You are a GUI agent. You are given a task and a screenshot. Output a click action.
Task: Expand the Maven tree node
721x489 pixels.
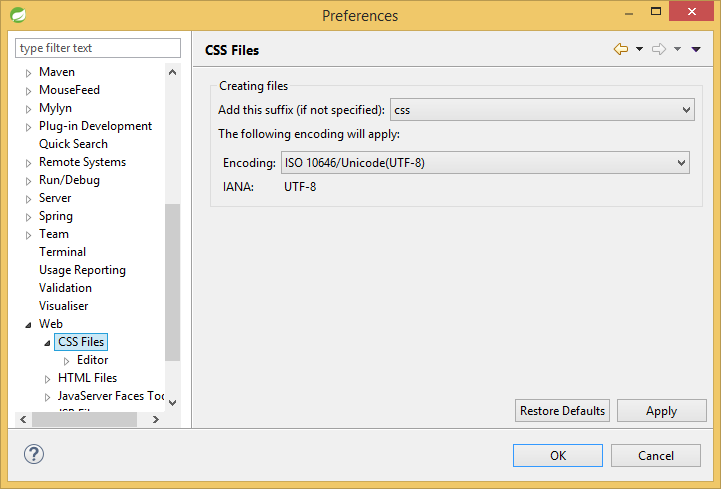29,73
